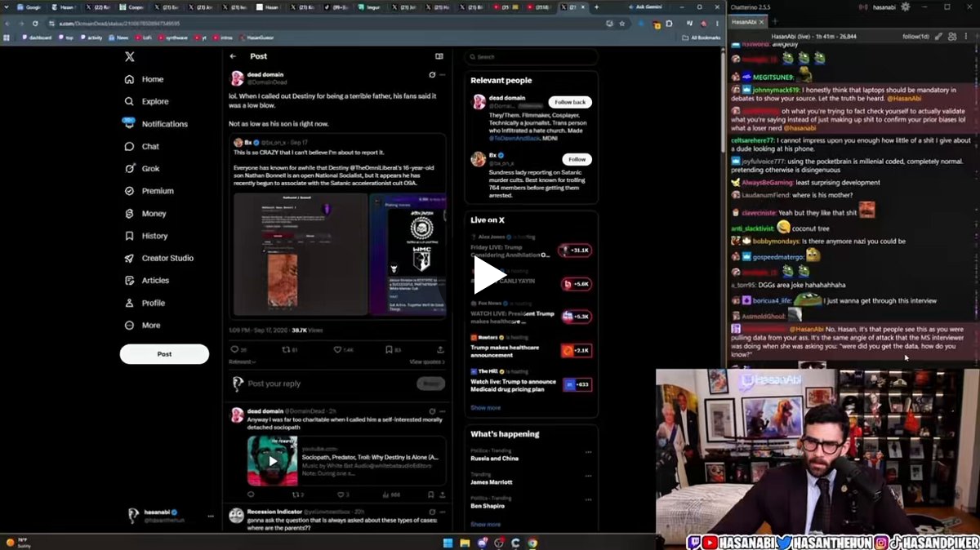Screen dimensions: 980x550
Task: Click the large center play button
Action: pos(489,275)
